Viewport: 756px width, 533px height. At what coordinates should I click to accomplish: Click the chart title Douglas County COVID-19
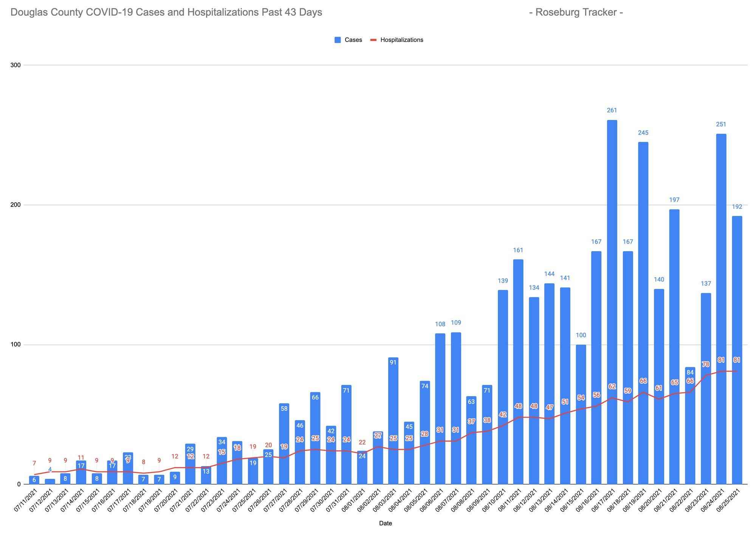[x=166, y=12]
